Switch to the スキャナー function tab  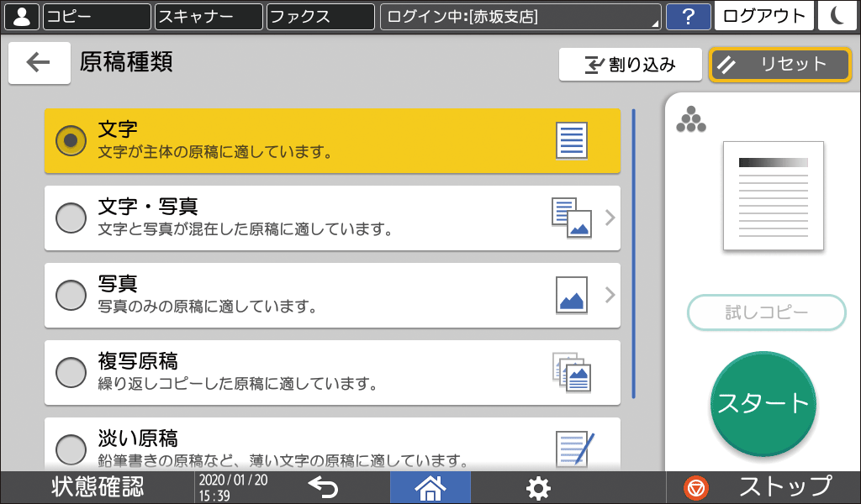208,15
